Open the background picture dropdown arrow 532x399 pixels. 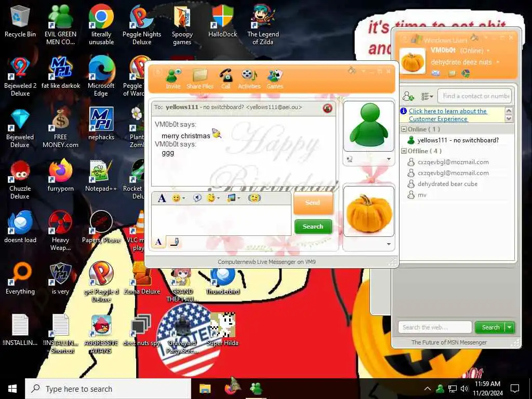click(x=239, y=198)
